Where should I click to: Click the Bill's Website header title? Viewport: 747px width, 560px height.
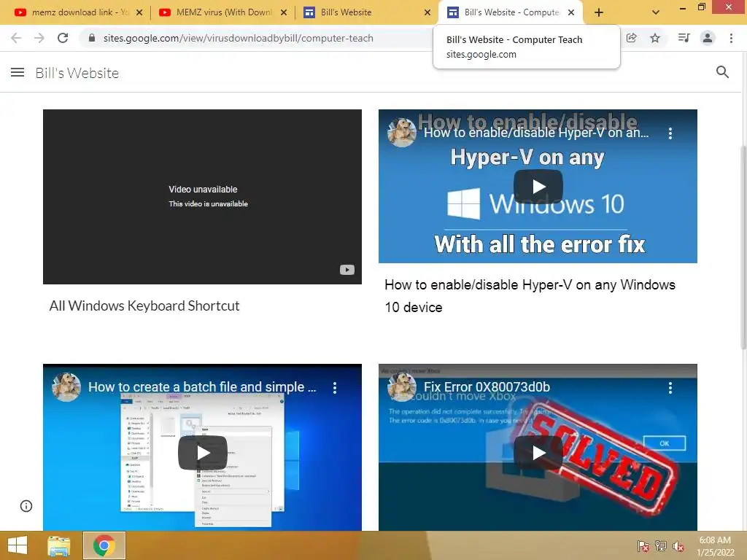[77, 73]
